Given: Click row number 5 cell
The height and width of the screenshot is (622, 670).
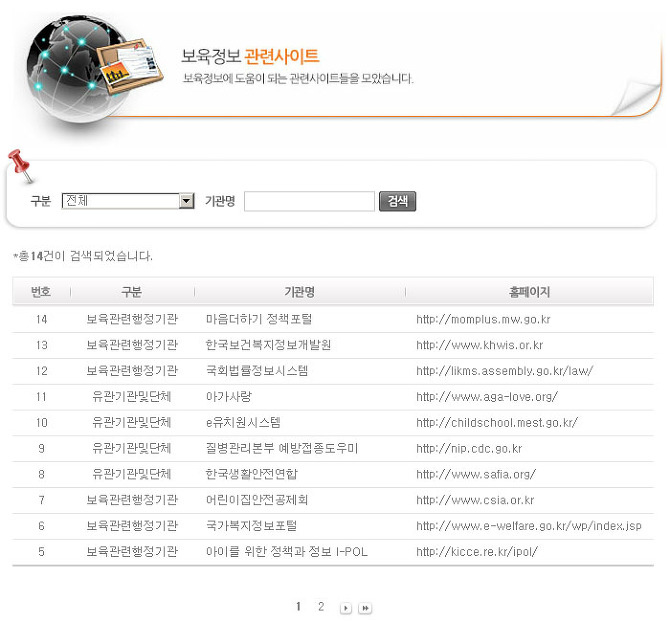Looking at the screenshot, I should (x=41, y=552).
